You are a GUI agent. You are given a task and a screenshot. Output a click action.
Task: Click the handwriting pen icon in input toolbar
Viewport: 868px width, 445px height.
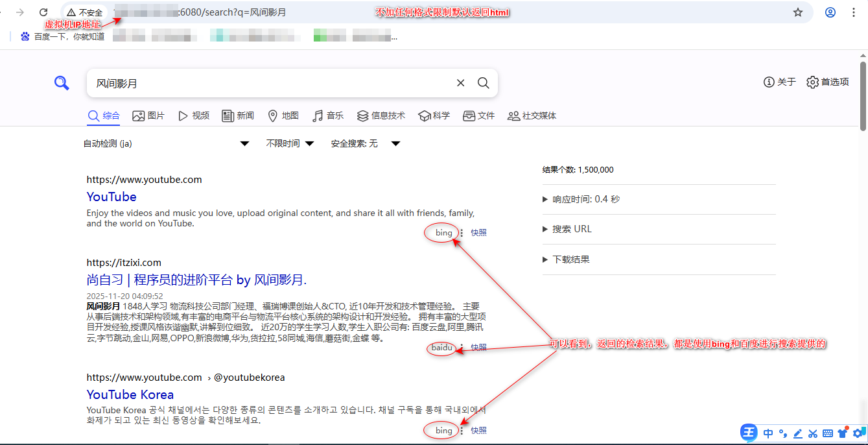coord(797,433)
